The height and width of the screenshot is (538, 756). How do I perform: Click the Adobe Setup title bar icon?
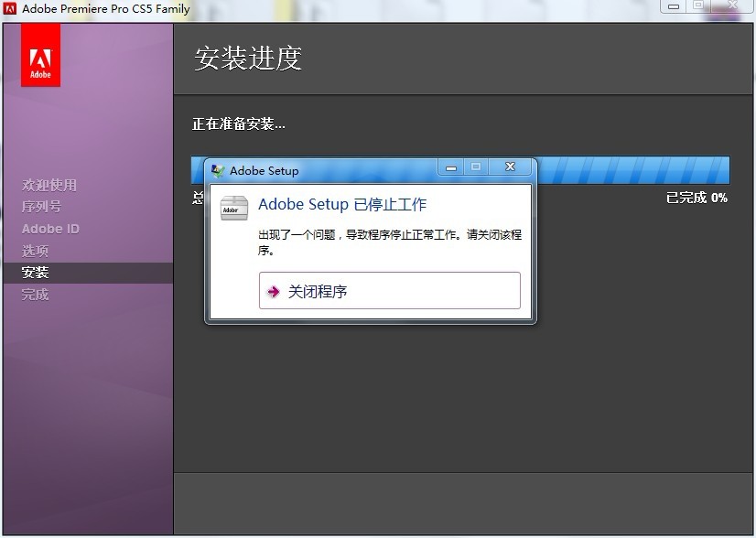click(218, 171)
